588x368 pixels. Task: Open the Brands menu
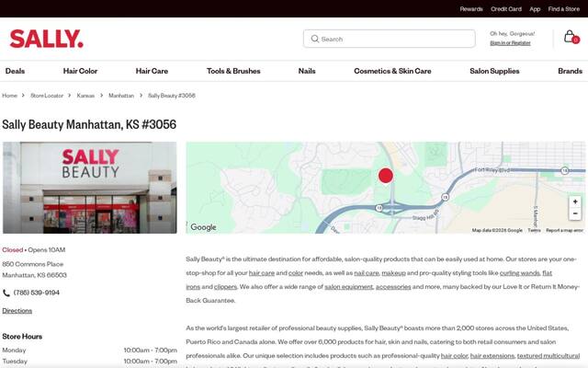click(570, 71)
